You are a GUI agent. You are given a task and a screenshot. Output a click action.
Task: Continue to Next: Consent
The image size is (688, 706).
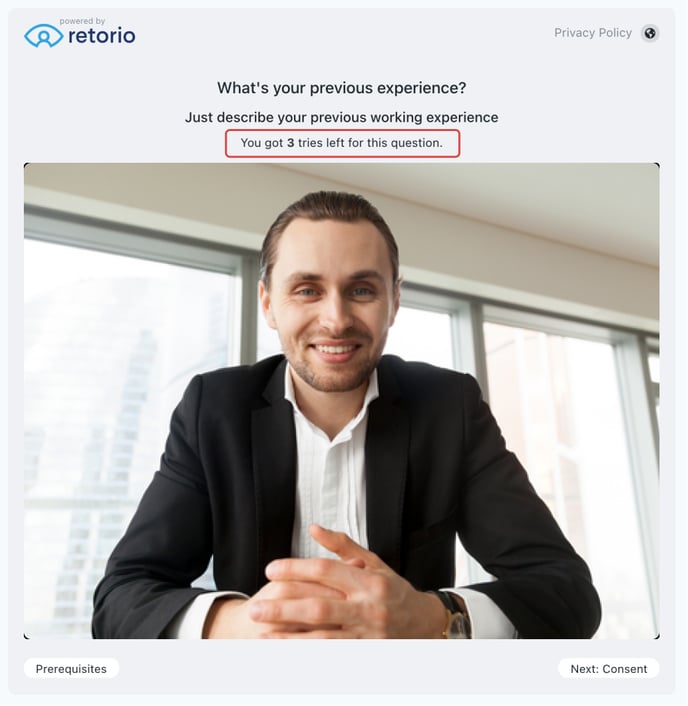click(x=608, y=669)
